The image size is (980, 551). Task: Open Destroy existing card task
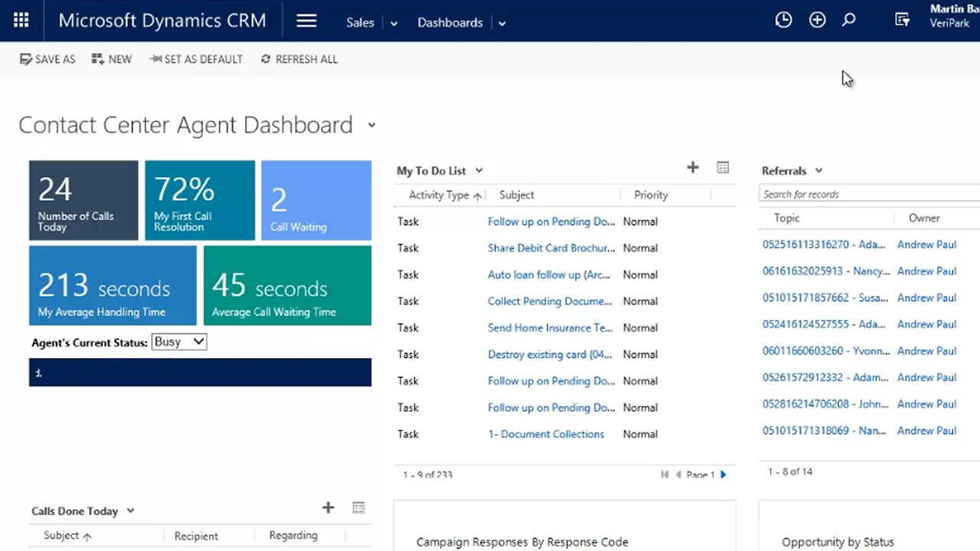click(548, 354)
